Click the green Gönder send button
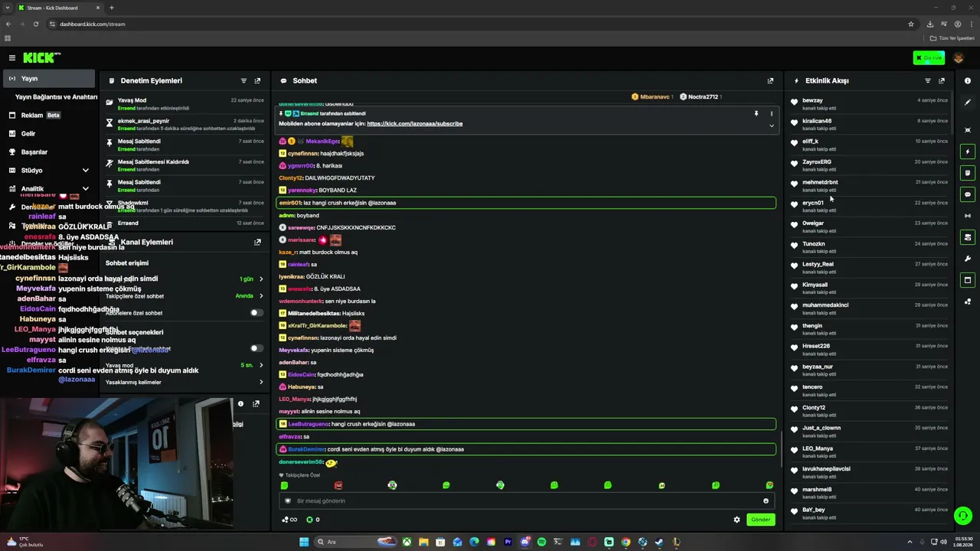This screenshot has width=980, height=551. pyautogui.click(x=760, y=520)
